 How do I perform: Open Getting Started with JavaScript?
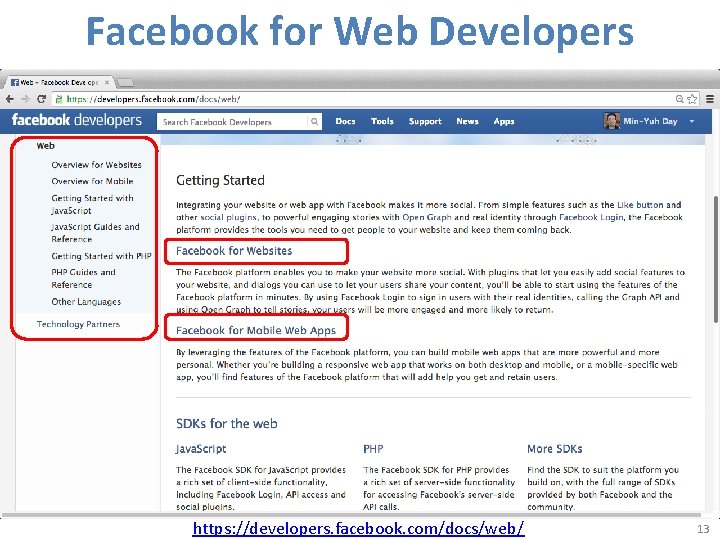[92, 204]
